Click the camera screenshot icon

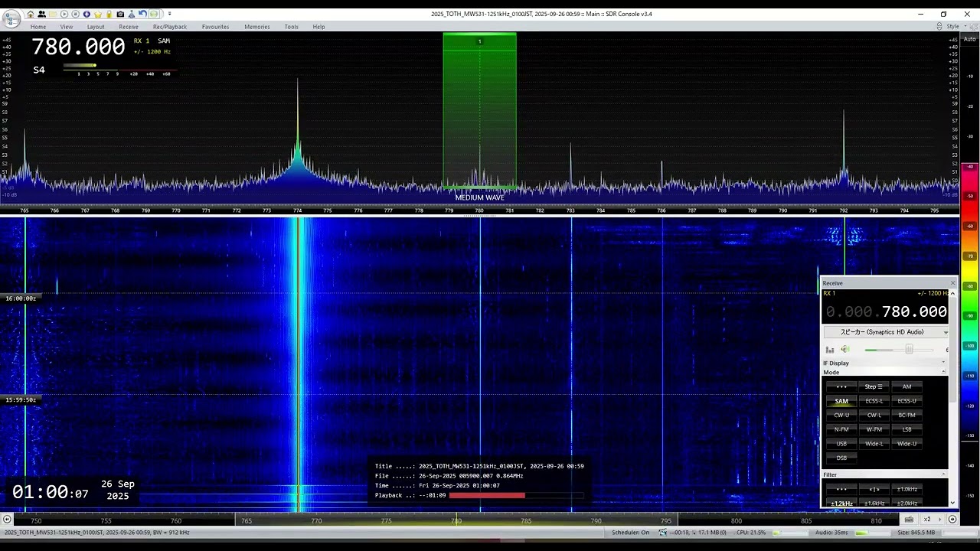120,14
